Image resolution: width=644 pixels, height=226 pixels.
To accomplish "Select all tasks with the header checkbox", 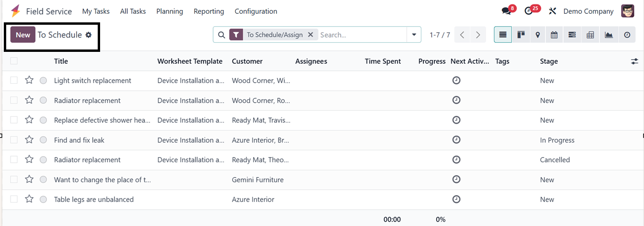I will pyautogui.click(x=14, y=61).
